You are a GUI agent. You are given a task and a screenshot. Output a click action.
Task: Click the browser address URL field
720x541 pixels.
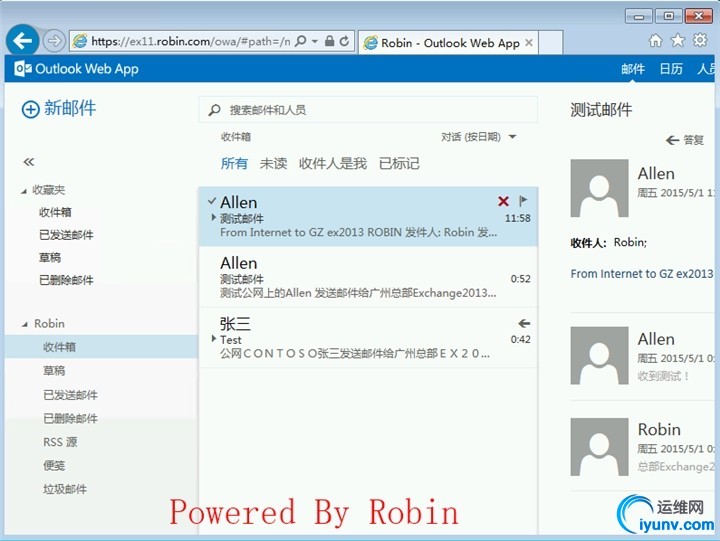click(x=191, y=41)
